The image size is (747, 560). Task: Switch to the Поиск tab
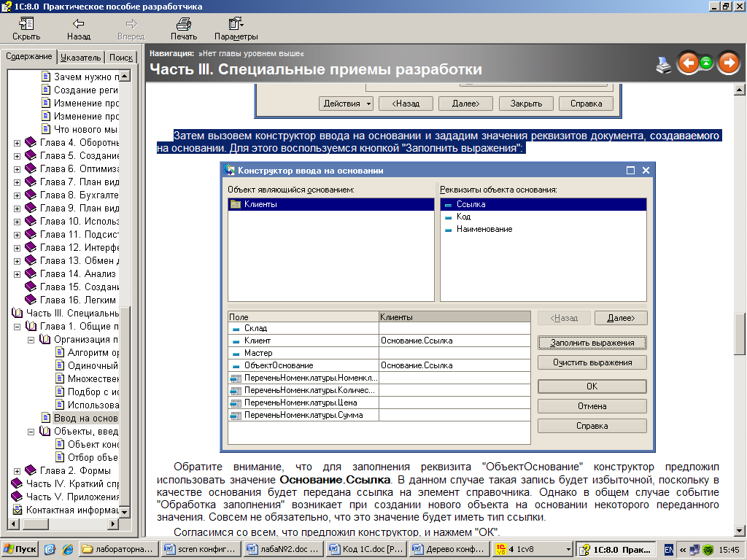tap(121, 58)
